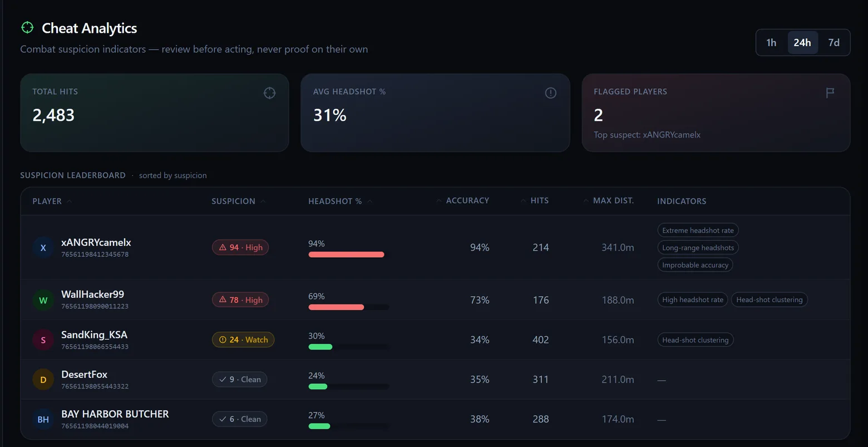Click SandKing_KSA's S avatar icon
This screenshot has height=447, width=868.
tap(43, 340)
